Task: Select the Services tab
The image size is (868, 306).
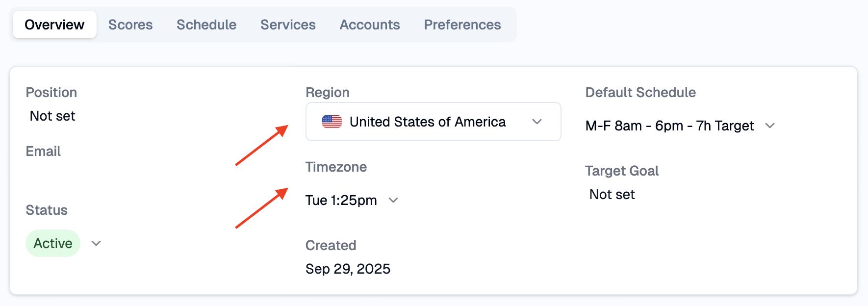Action: pos(288,25)
